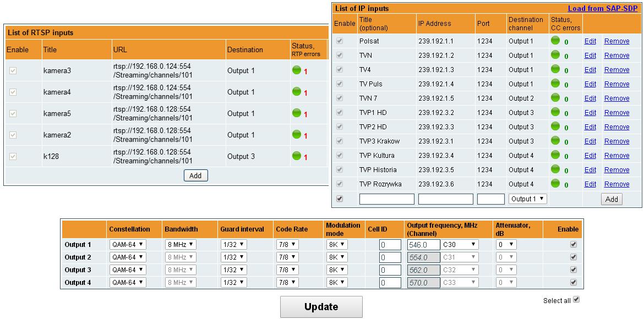
Task: Uncheck enable box for new IP input
Action: coord(340,199)
